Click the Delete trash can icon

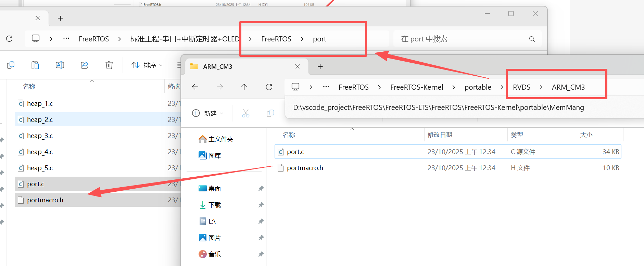(x=109, y=65)
